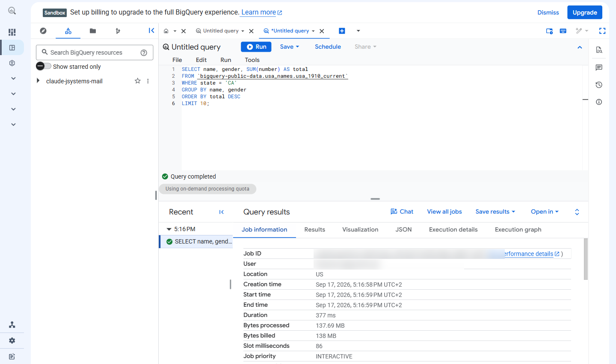Screen dimensions: 616x364
Task: Switch to the JSON tab
Action: point(403,229)
